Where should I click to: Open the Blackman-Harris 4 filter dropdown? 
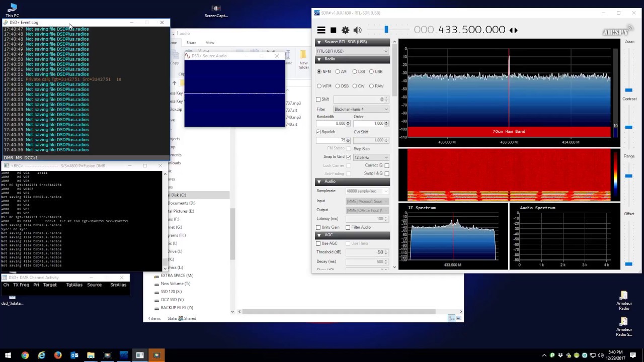coord(361,109)
